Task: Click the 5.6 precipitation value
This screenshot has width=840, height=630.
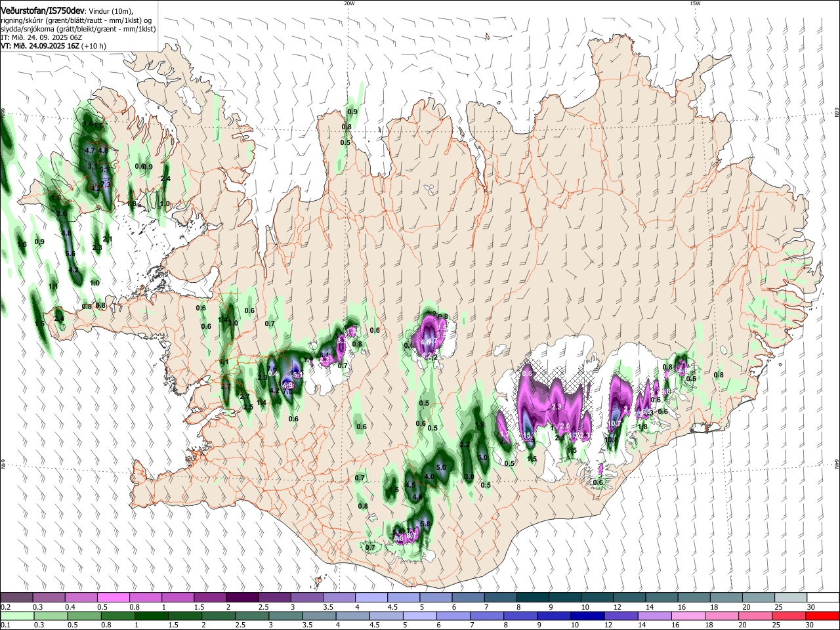Action: (x=71, y=253)
